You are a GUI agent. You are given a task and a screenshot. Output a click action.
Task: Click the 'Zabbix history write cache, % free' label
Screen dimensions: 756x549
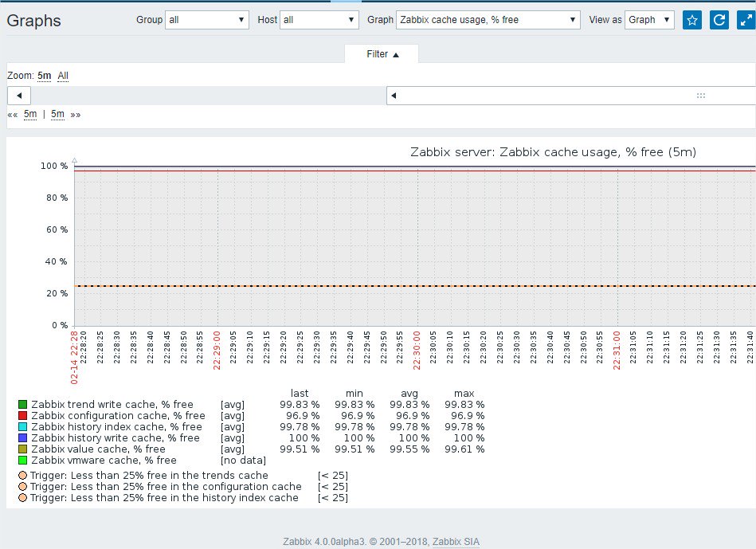coord(116,437)
